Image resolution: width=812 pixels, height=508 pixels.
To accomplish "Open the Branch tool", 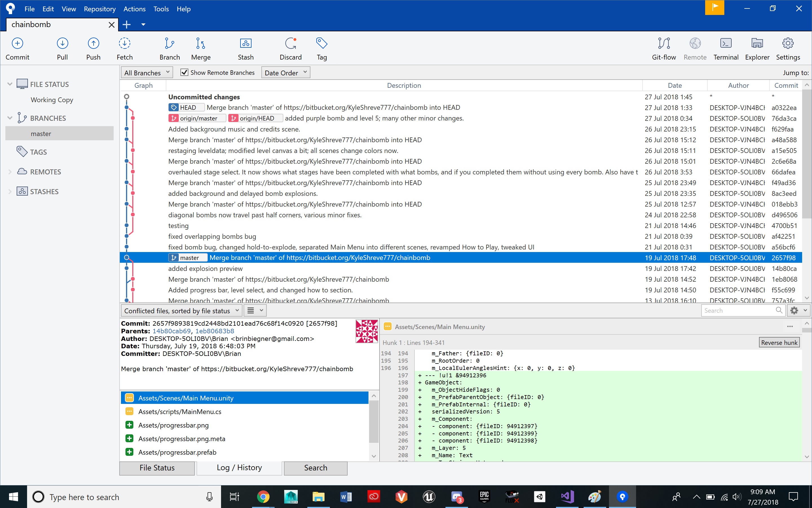I will click(169, 48).
